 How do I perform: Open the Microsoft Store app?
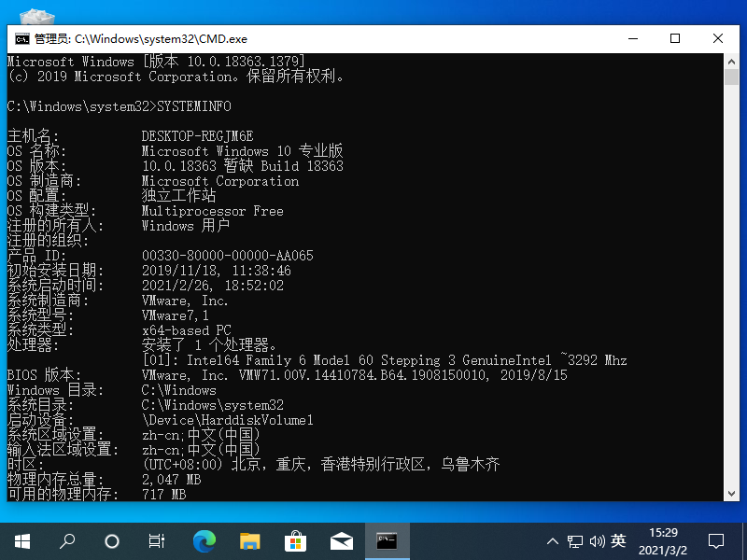click(294, 540)
